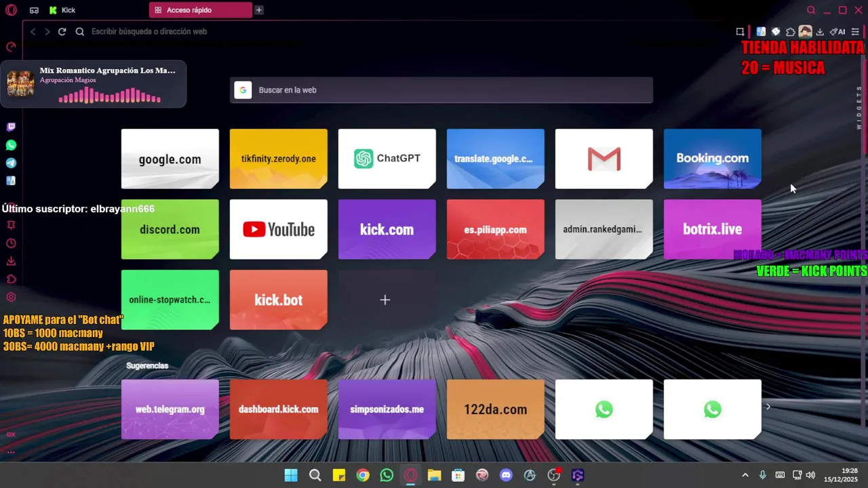Open Telegram in the sidebar
The image size is (868, 488).
(11, 163)
